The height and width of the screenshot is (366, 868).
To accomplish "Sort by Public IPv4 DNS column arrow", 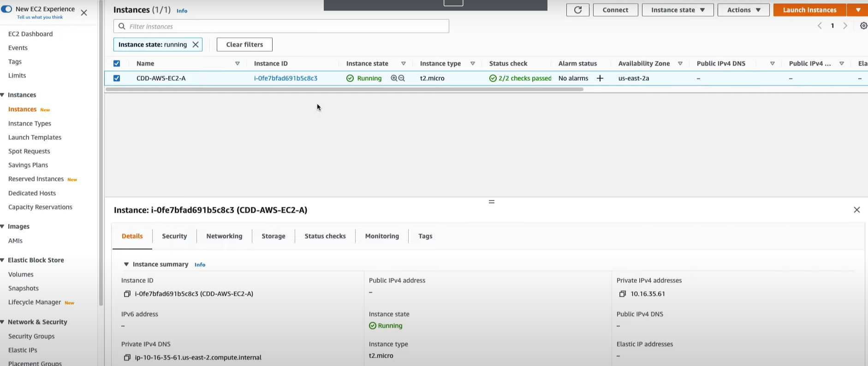I will pyautogui.click(x=773, y=63).
